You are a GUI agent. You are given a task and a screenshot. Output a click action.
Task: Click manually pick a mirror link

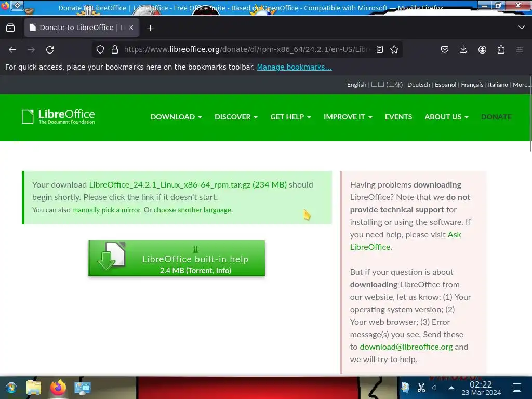[106, 210]
